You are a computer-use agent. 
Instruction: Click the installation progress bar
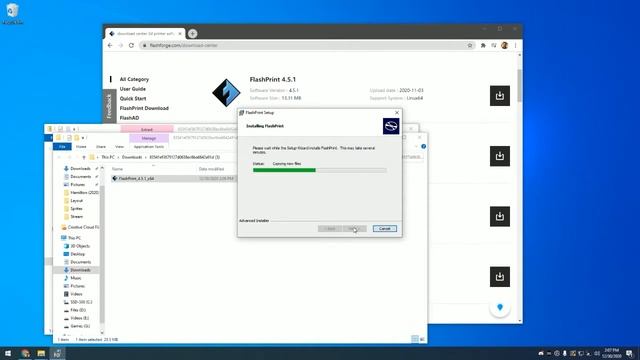(319, 170)
